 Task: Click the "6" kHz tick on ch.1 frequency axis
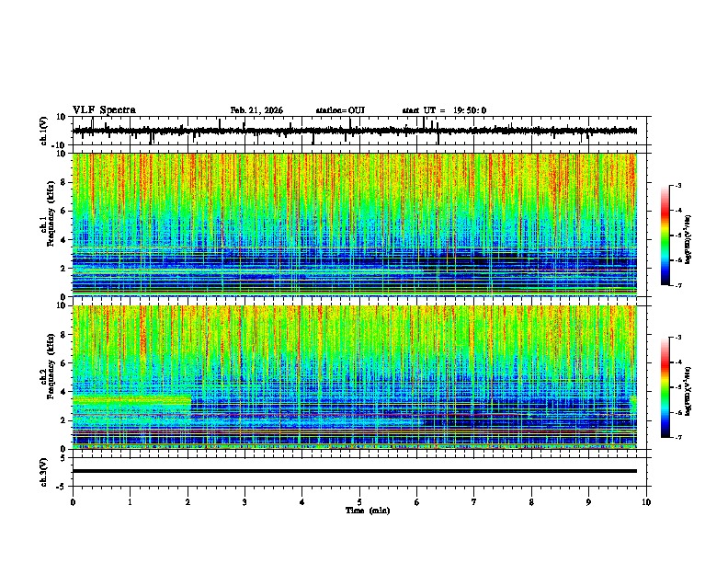(63, 211)
